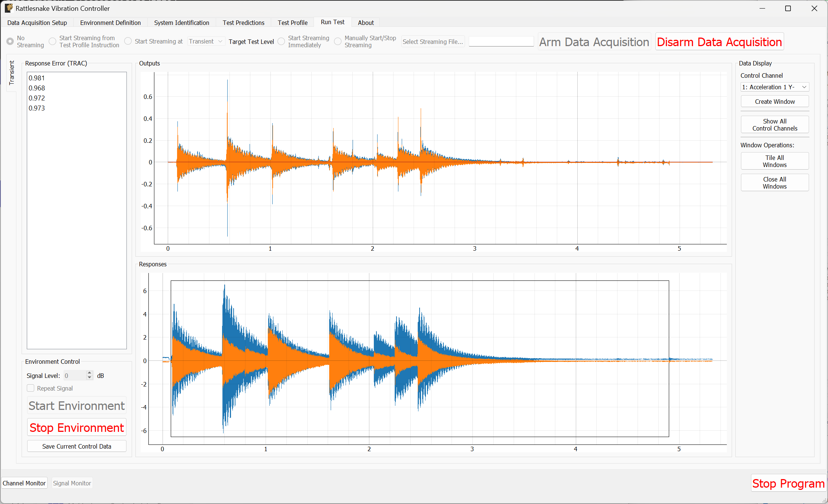828x504 pixels.
Task: Click the Rattlesnake app icon in title bar
Action: coord(8,8)
